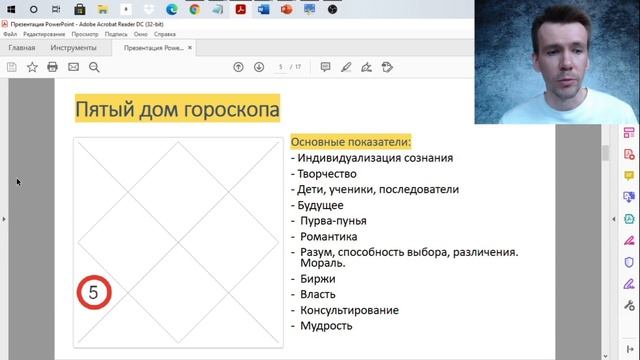Screen dimensions: 640x360
Task: Open Task View on the taskbar
Action: [x=56, y=9]
